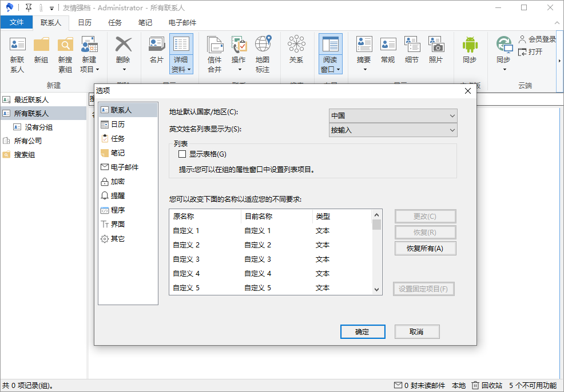Click the 恢复所有 restore all button
The width and height of the screenshot is (564, 392).
(x=425, y=248)
